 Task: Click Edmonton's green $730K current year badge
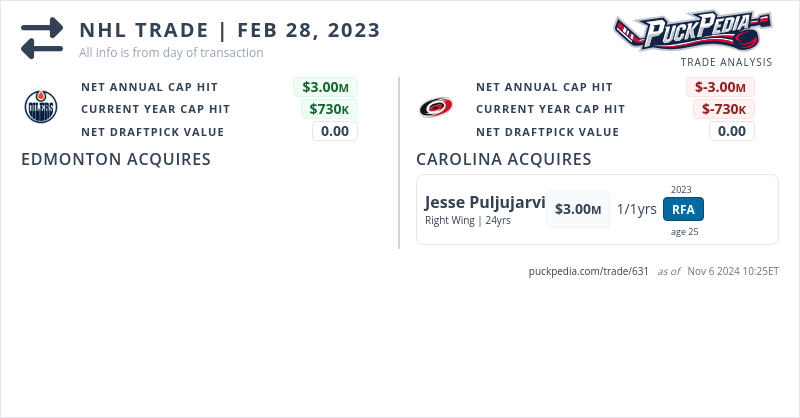point(329,109)
